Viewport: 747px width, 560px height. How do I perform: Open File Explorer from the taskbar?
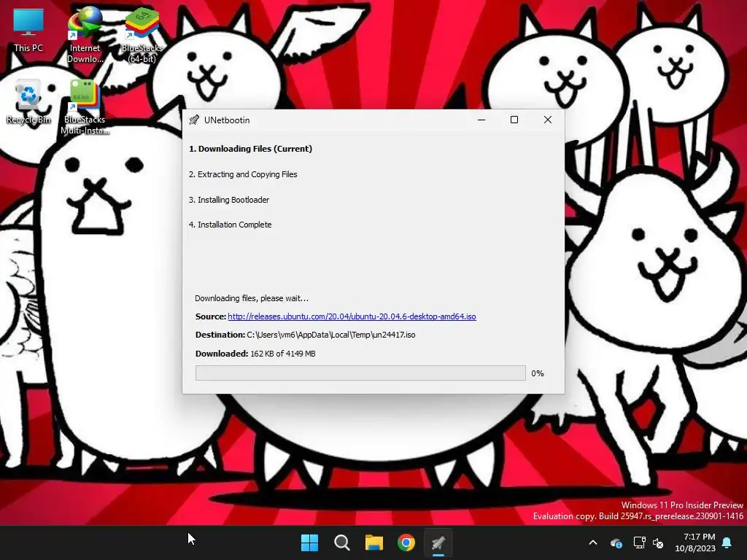pyautogui.click(x=374, y=542)
